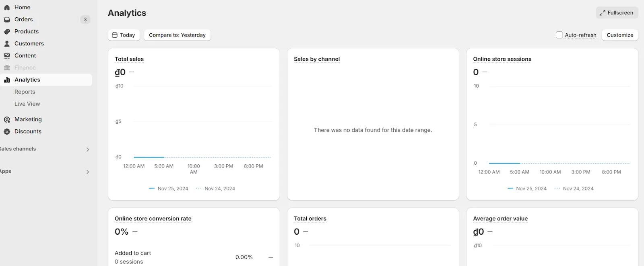Click the Fullscreen button

tap(617, 13)
